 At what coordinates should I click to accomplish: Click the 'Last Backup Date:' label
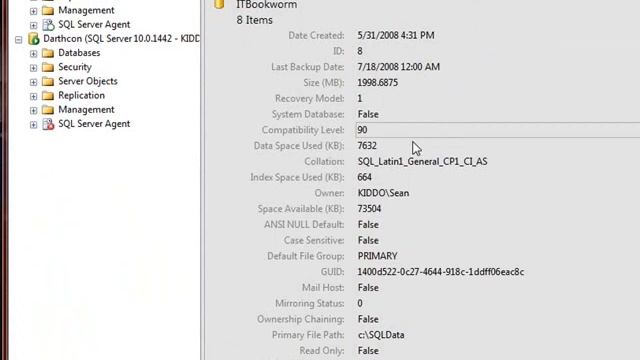(x=308, y=67)
